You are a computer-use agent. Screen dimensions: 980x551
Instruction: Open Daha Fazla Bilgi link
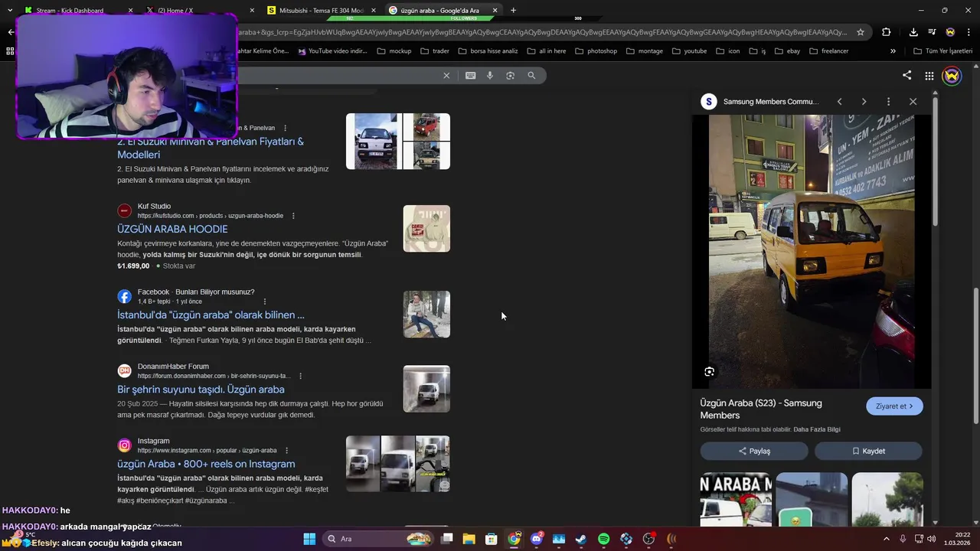(x=816, y=429)
